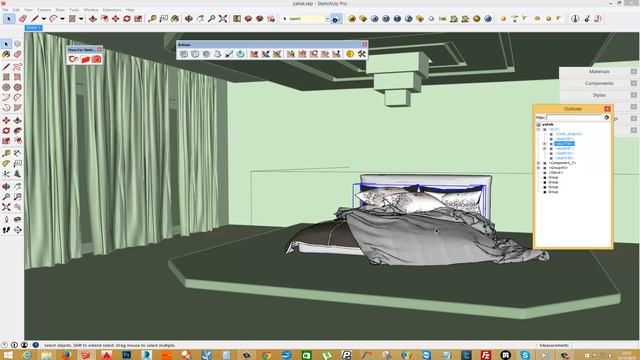Select the Move tool in top toolbar
640x360 pixels.
pos(116,19)
